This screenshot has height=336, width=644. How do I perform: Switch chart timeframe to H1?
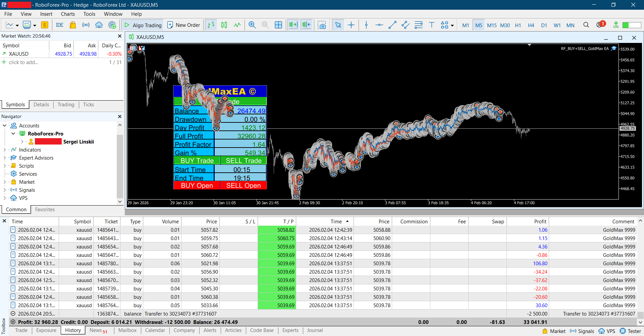tap(518, 25)
